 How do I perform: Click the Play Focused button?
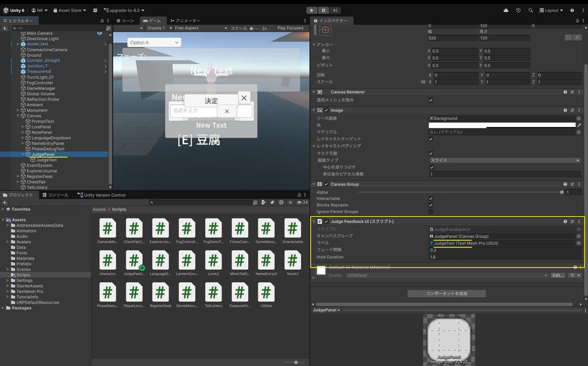pyautogui.click(x=291, y=28)
